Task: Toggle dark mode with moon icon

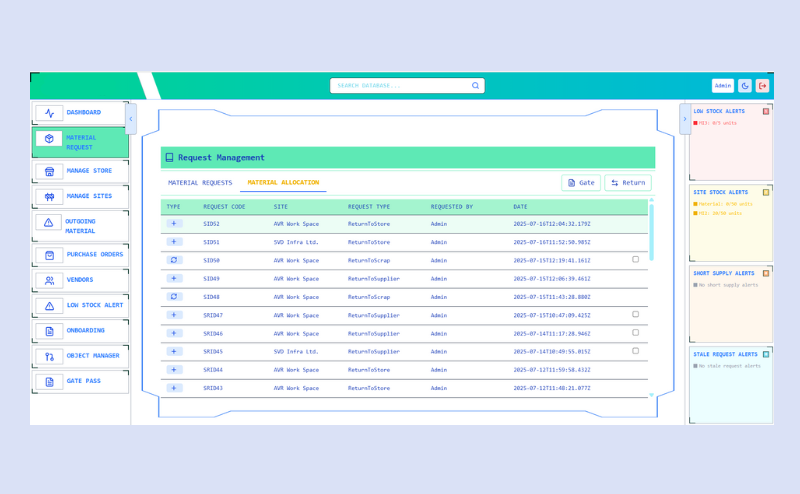Action: (x=745, y=86)
